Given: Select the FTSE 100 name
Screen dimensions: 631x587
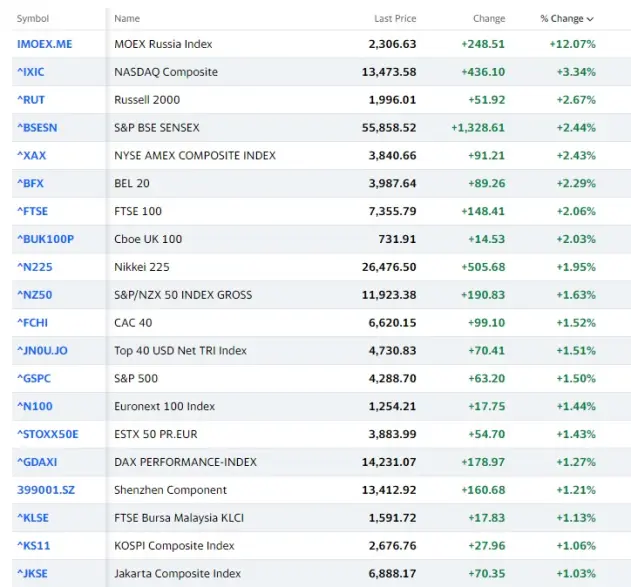Looking at the screenshot, I should click(x=138, y=211).
